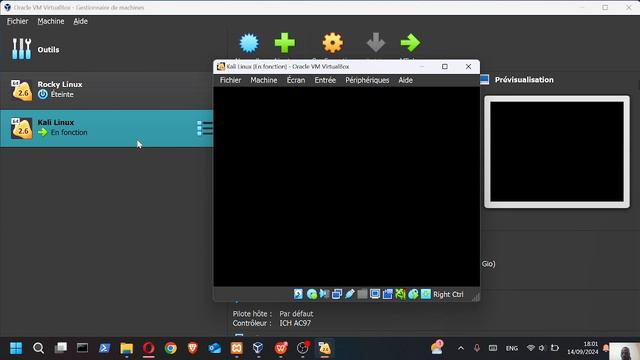This screenshot has height=360, width=640.
Task: Click the Afficher green right-arrow toolbar icon
Action: 410,43
